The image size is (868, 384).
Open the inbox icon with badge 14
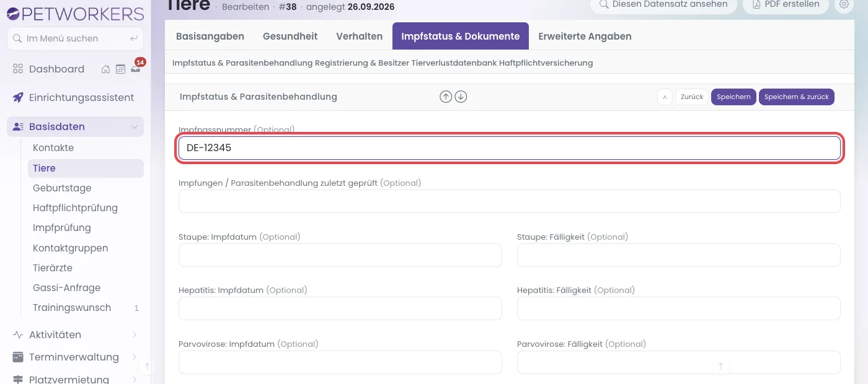point(135,68)
